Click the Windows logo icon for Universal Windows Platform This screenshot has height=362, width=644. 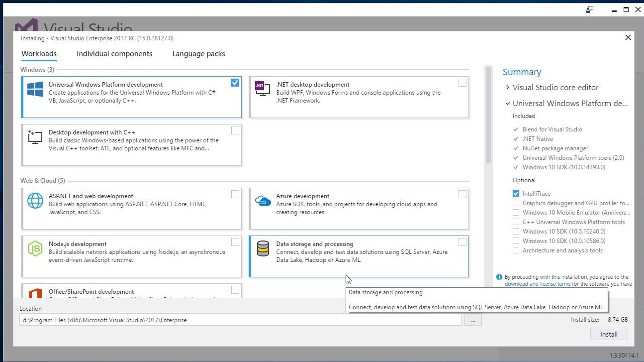[x=35, y=90]
